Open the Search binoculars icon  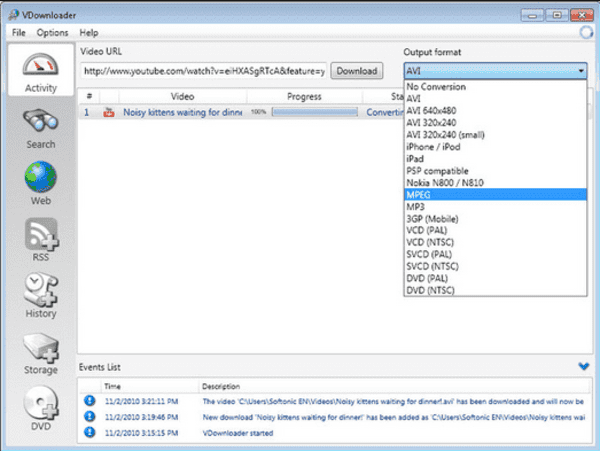point(41,127)
